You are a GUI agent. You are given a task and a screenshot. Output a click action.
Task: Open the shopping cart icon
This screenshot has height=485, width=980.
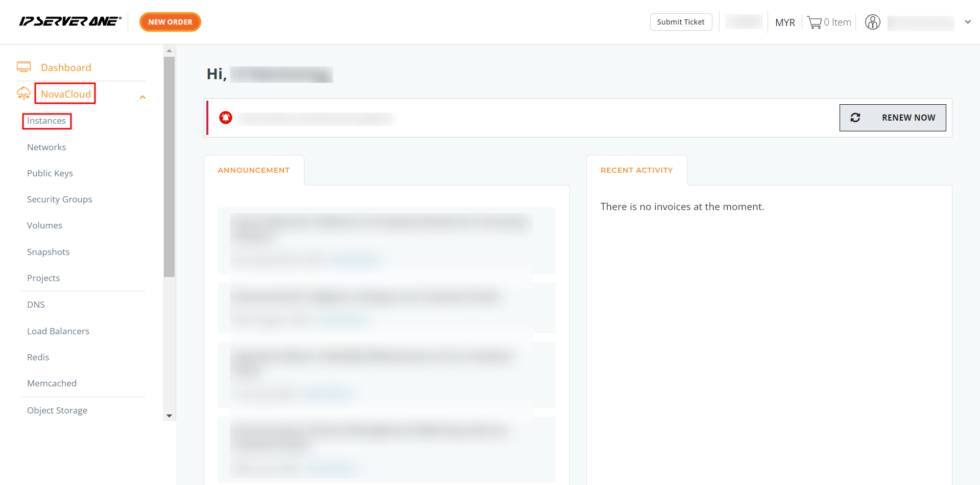click(814, 22)
